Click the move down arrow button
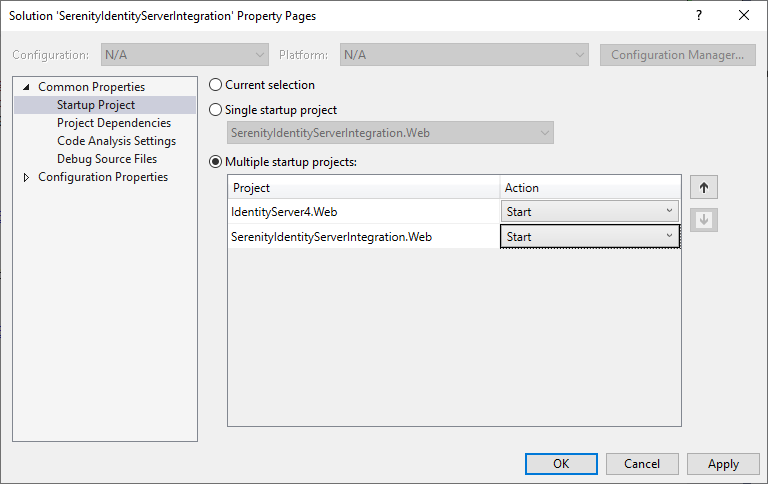Screen dimensions: 768x484 pyautogui.click(x=704, y=219)
